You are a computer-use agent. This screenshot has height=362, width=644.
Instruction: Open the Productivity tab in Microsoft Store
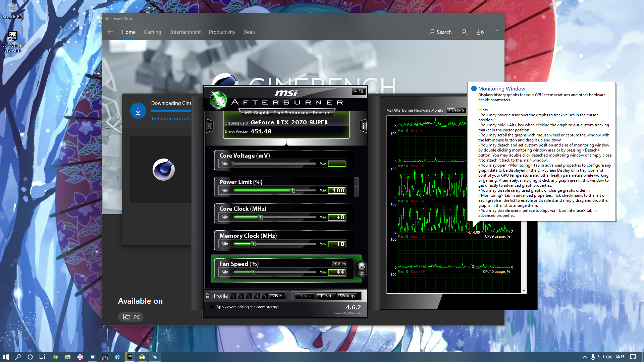(x=222, y=32)
